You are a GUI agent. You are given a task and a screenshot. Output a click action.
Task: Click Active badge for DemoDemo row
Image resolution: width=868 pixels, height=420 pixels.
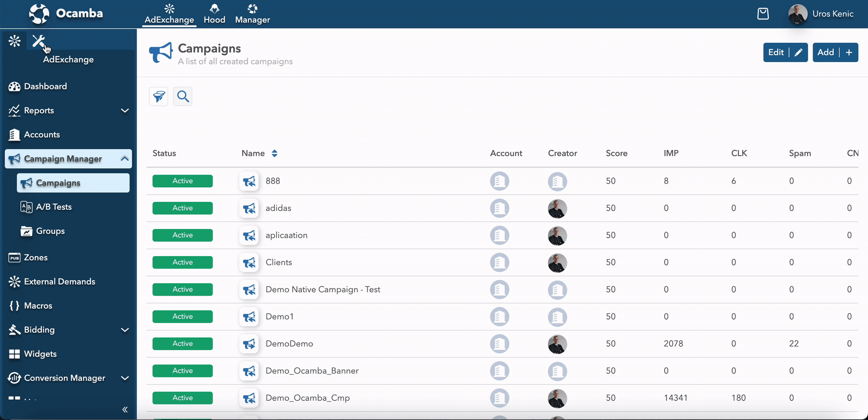coord(182,343)
